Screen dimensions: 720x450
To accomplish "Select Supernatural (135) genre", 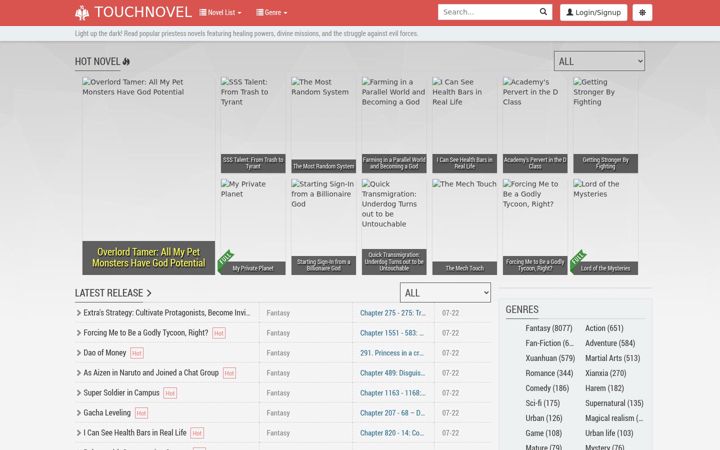I will pos(614,403).
